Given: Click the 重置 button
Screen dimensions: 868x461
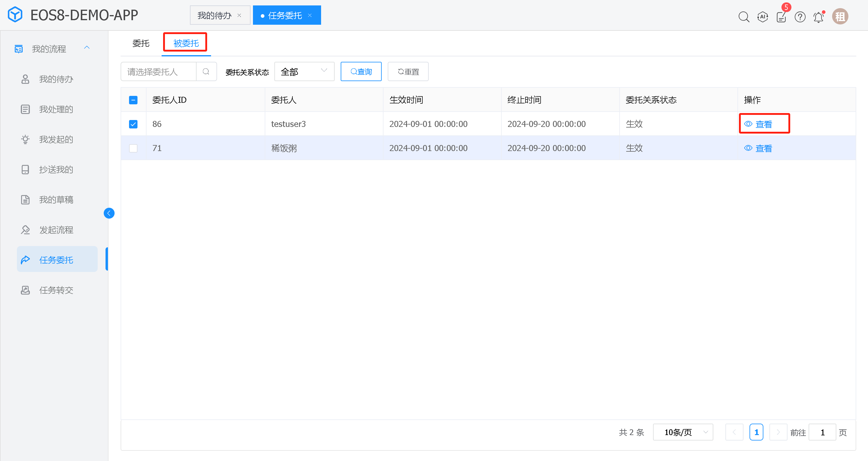Looking at the screenshot, I should point(408,71).
